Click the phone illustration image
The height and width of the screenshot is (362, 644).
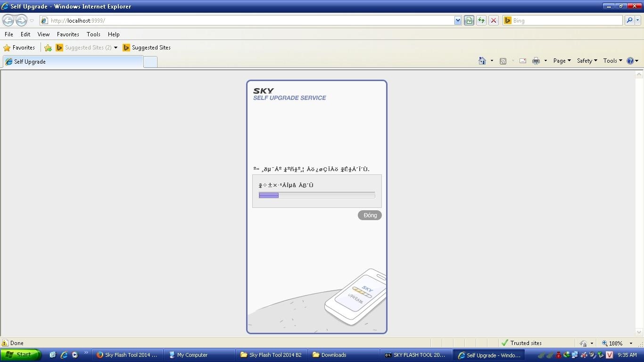click(355, 297)
